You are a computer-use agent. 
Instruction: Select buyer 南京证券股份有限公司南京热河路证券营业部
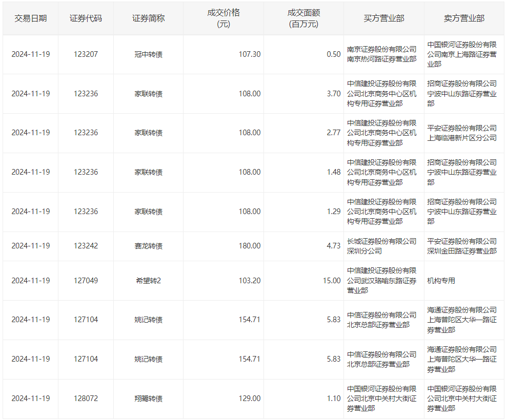tap(382, 54)
